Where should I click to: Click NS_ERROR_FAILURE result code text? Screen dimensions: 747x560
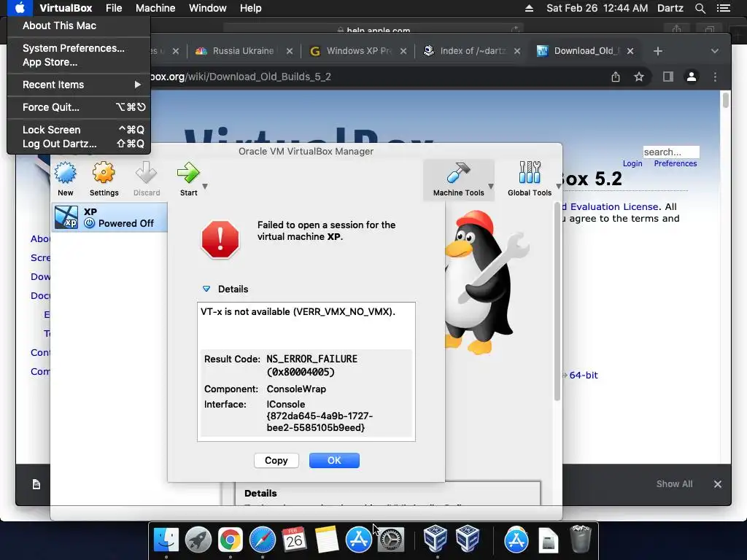tap(311, 365)
